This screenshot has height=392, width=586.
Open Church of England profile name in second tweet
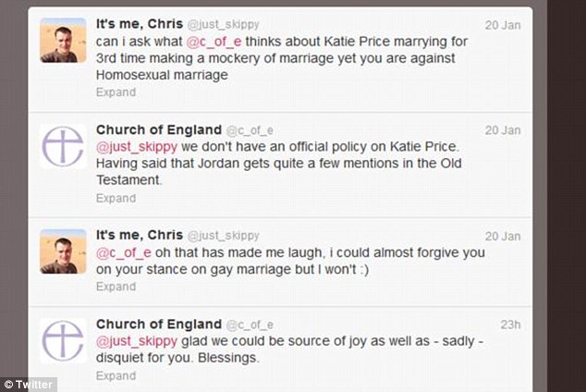tap(158, 129)
